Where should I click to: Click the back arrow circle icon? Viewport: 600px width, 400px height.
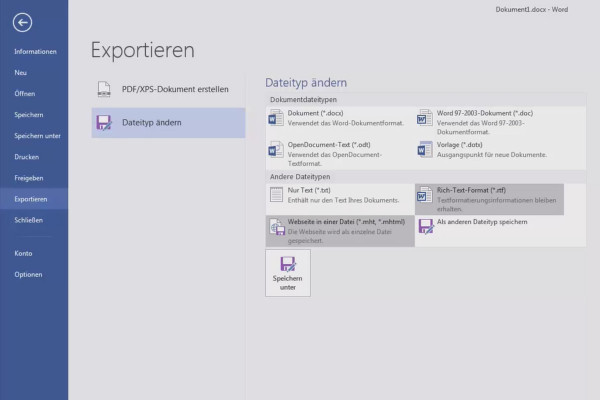[x=22, y=22]
